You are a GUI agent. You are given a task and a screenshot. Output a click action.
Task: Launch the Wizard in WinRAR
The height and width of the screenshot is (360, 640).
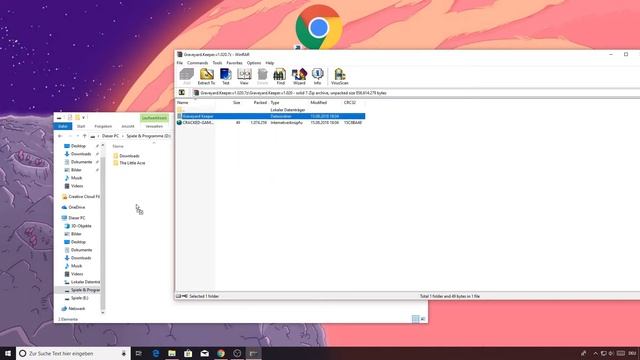click(x=299, y=76)
